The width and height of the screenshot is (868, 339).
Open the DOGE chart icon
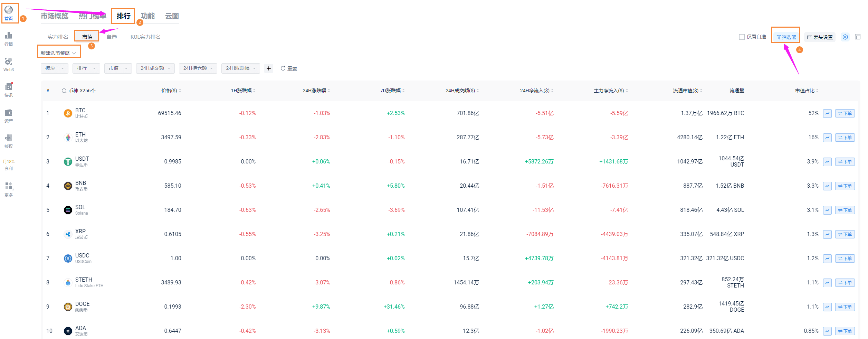[x=827, y=307]
